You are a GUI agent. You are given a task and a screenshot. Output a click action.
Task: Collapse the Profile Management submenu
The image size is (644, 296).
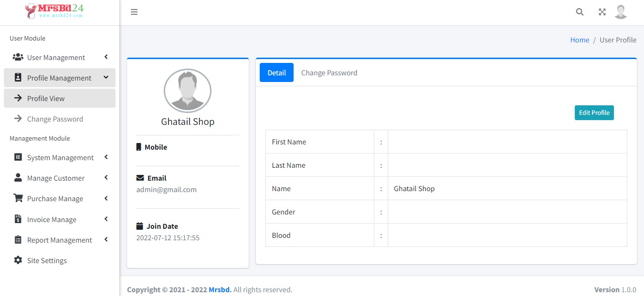point(106,77)
